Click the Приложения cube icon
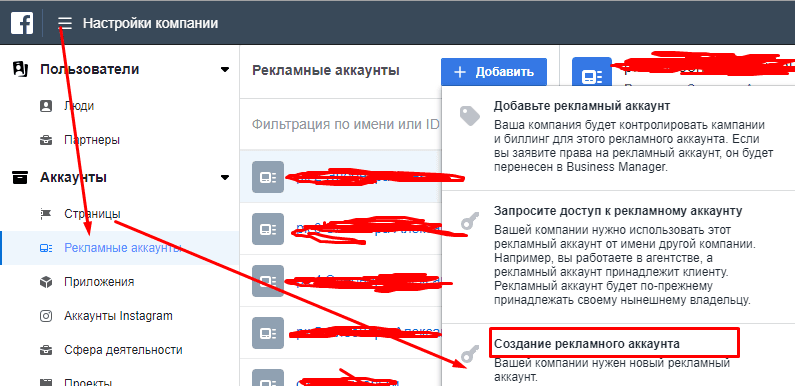 pyautogui.click(x=46, y=282)
